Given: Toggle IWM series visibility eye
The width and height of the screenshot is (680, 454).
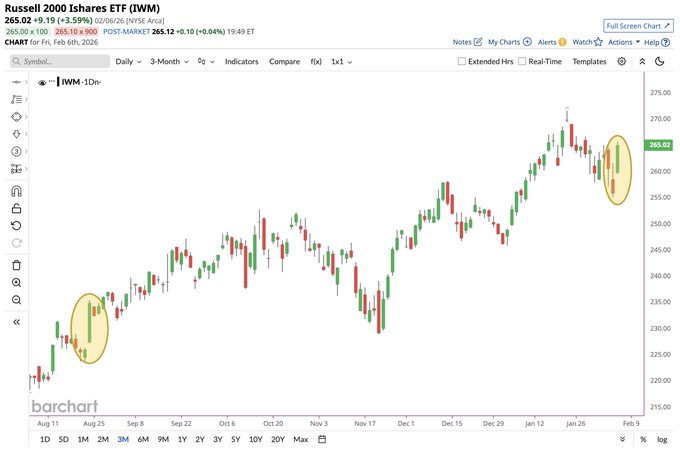Looking at the screenshot, I should point(42,82).
